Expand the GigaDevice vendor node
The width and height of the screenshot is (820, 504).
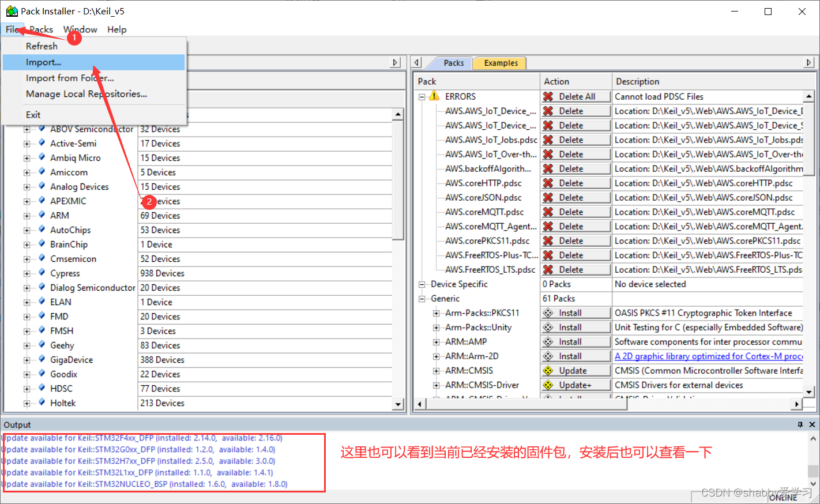(27, 360)
